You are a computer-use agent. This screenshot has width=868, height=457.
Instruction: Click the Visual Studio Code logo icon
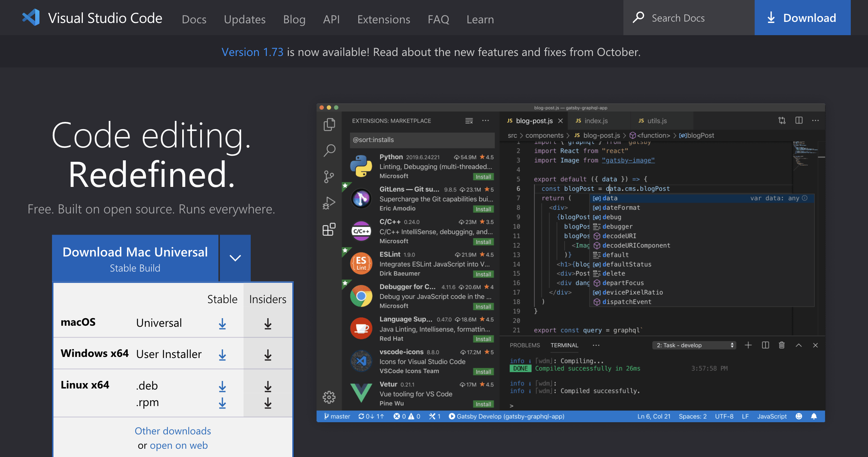click(x=31, y=18)
